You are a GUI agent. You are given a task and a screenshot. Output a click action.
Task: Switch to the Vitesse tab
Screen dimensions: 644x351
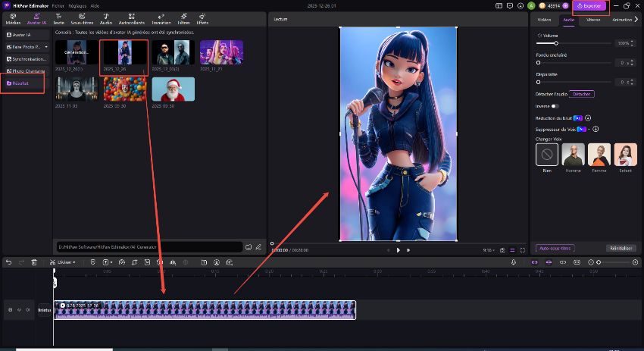click(x=593, y=20)
